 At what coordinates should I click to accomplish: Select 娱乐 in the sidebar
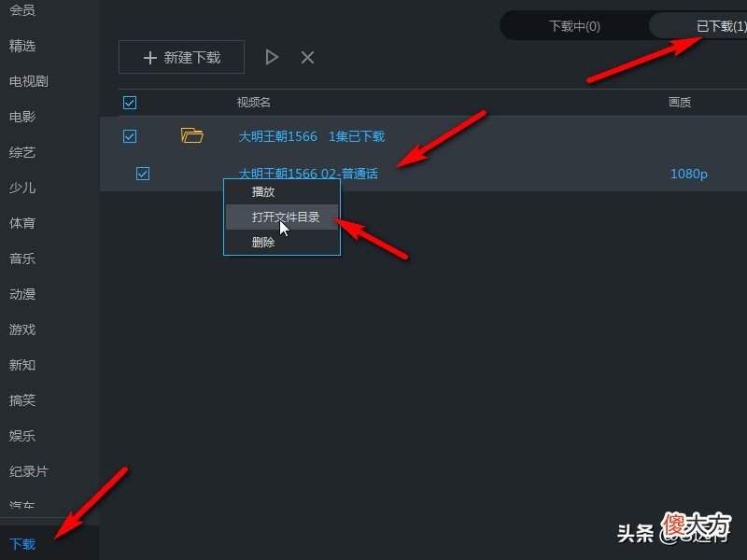pyautogui.click(x=21, y=436)
